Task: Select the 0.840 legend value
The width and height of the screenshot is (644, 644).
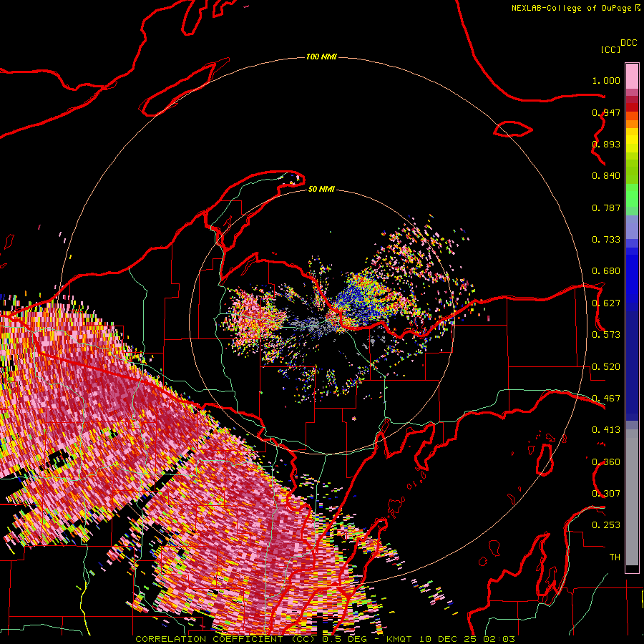Action: [x=606, y=176]
